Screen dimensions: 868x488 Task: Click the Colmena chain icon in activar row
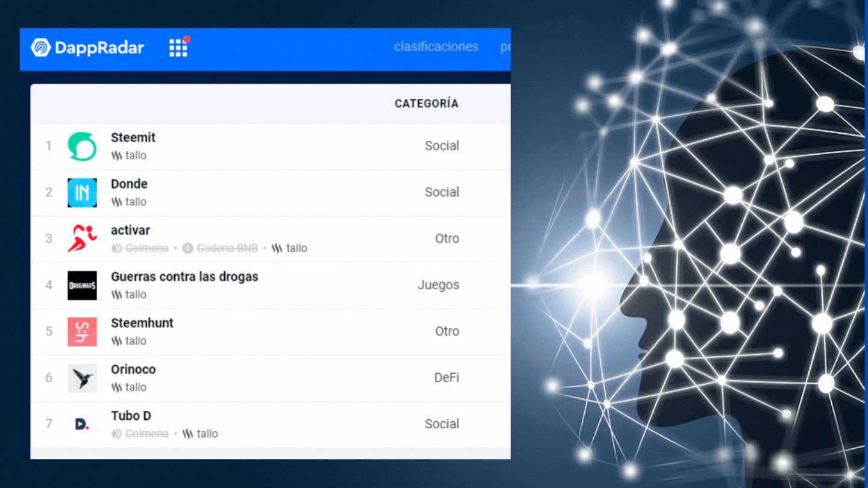tap(116, 248)
